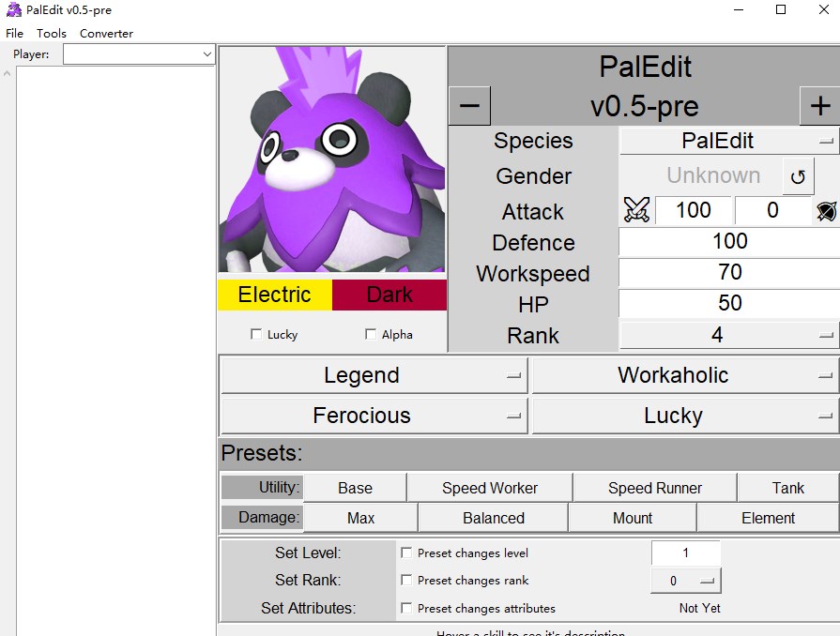Click the plus button beside PalEdit title

819,106
